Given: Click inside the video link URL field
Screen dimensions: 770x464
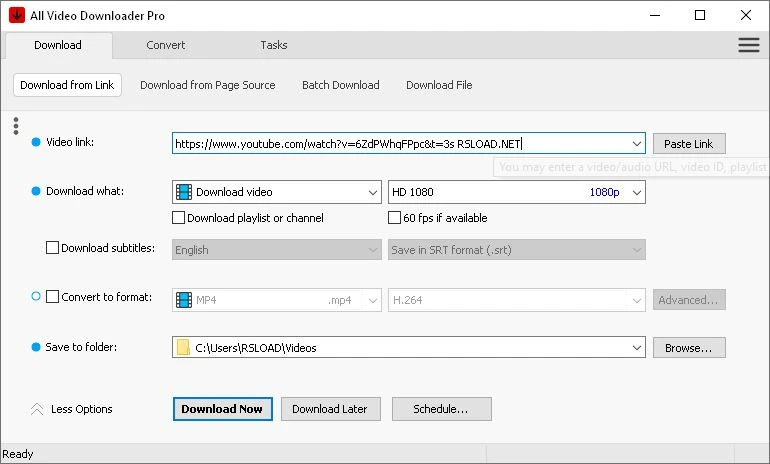Looking at the screenshot, I should pyautogui.click(x=400, y=144).
